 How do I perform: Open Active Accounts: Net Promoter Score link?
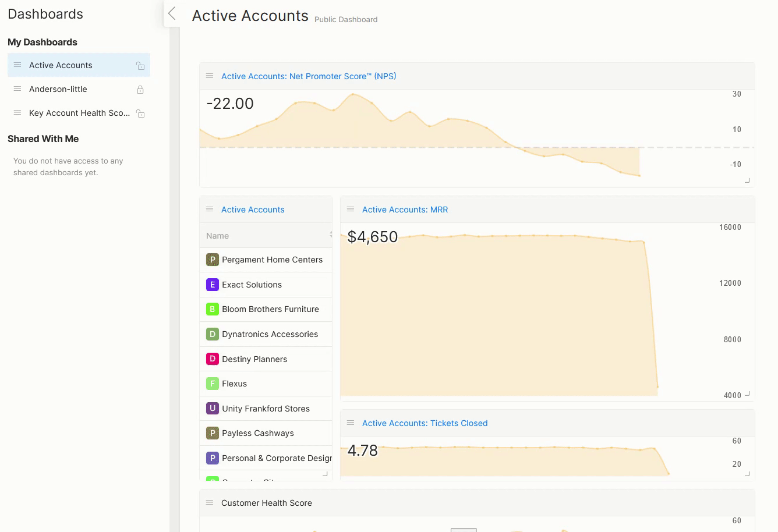tap(309, 76)
